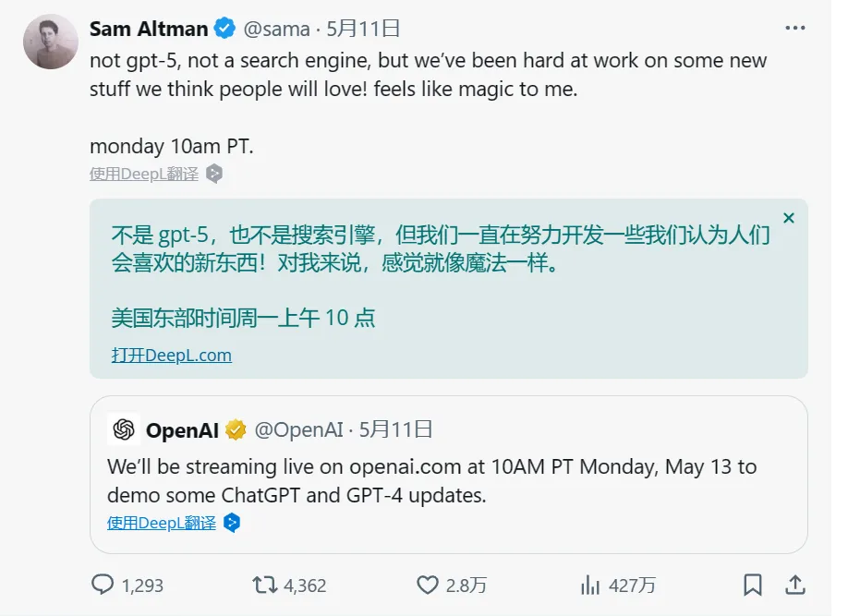The image size is (848, 616).
Task: Click the OpenAI logo avatar
Action: tap(124, 429)
